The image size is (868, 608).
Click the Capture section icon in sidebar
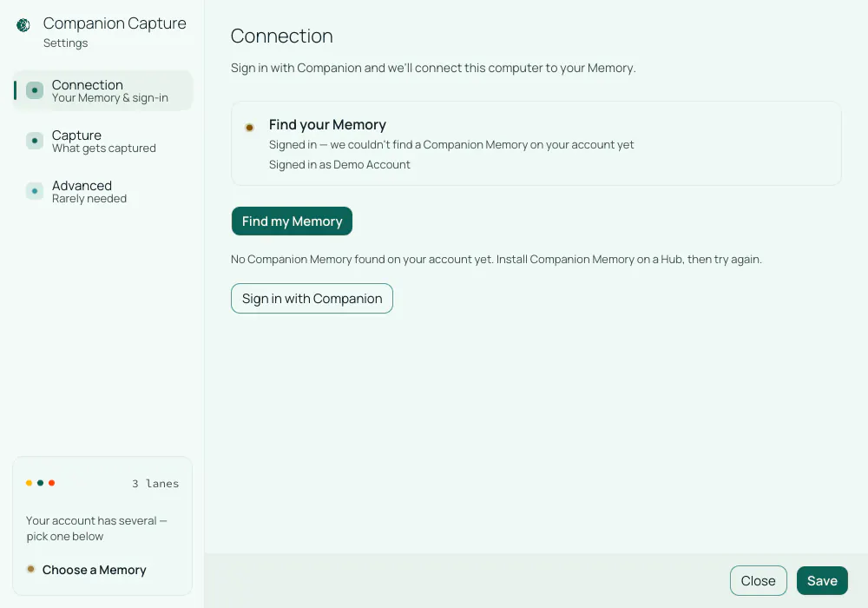[x=35, y=141]
